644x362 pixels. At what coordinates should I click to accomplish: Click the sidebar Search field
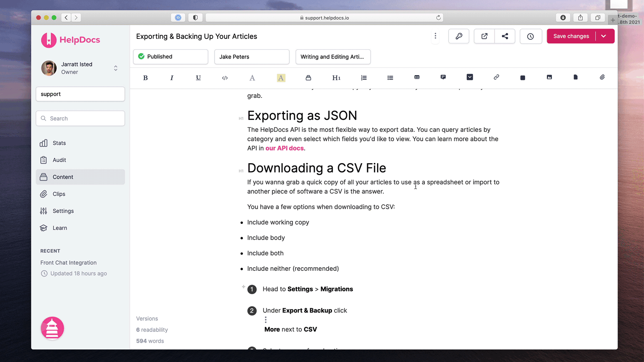pyautogui.click(x=80, y=118)
